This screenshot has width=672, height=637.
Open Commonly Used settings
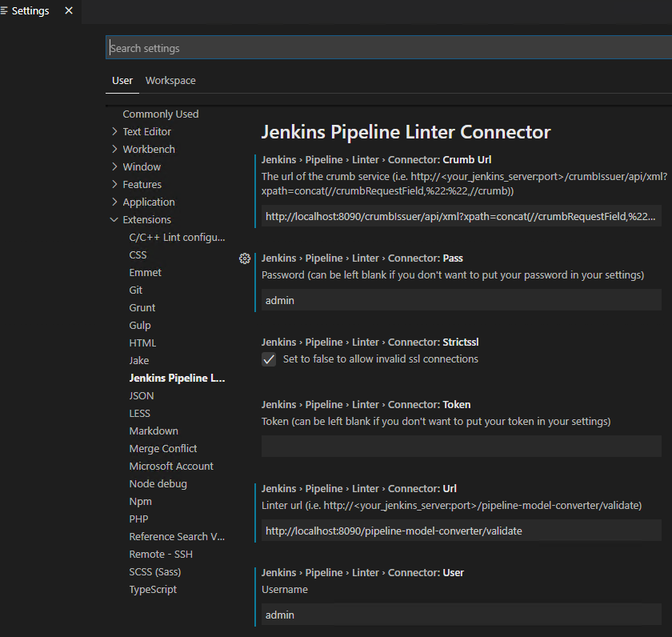pos(161,114)
